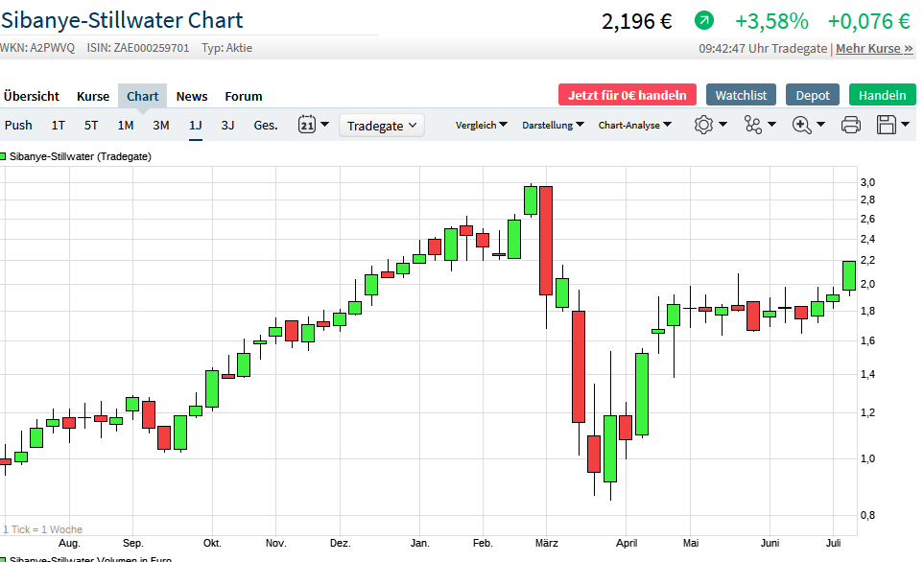Open the Forum tab
Image resolution: width=924 pixels, height=562 pixels.
tap(244, 96)
